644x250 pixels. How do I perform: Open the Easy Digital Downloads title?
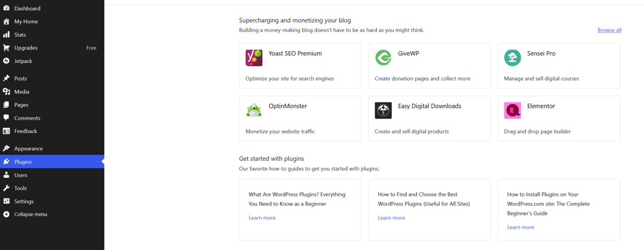point(430,106)
